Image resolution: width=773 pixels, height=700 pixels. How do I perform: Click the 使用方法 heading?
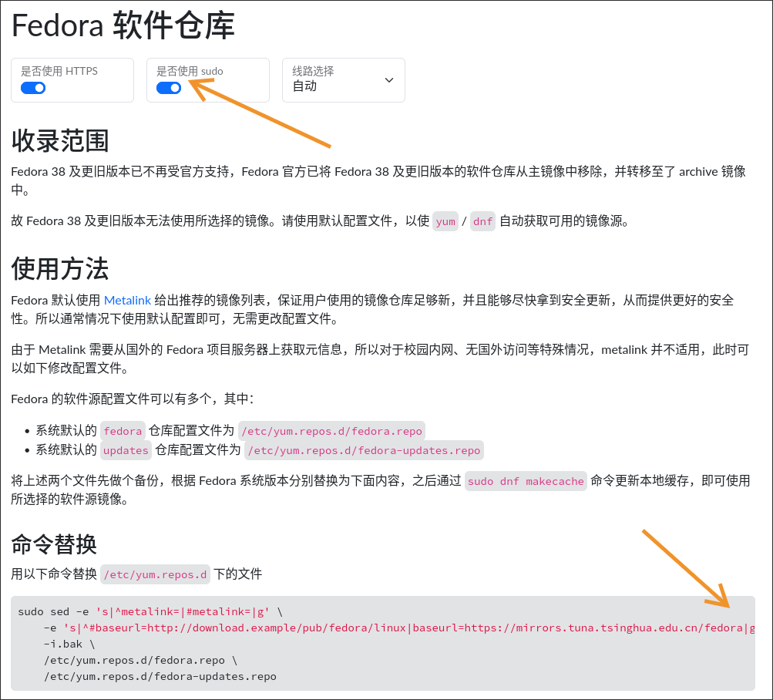(59, 269)
